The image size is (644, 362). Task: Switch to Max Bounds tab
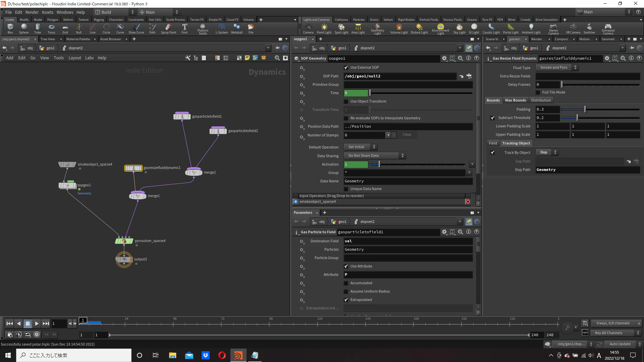515,100
